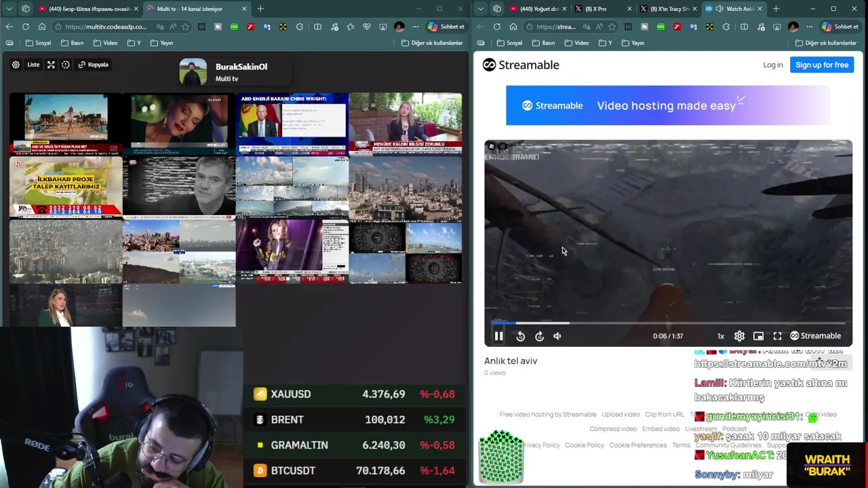Click Sohbet et Copilot in left browser
This screenshot has height=488, width=868.
(446, 26)
